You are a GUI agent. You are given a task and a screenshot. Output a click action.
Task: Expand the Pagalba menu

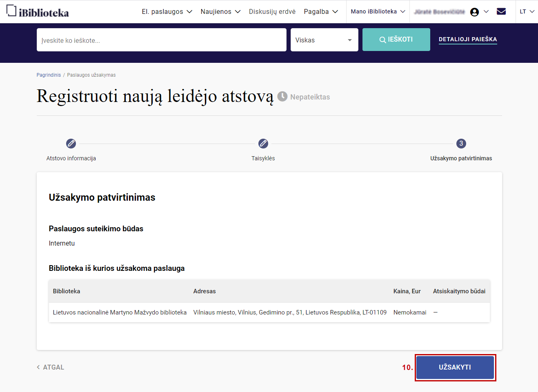pyautogui.click(x=321, y=11)
